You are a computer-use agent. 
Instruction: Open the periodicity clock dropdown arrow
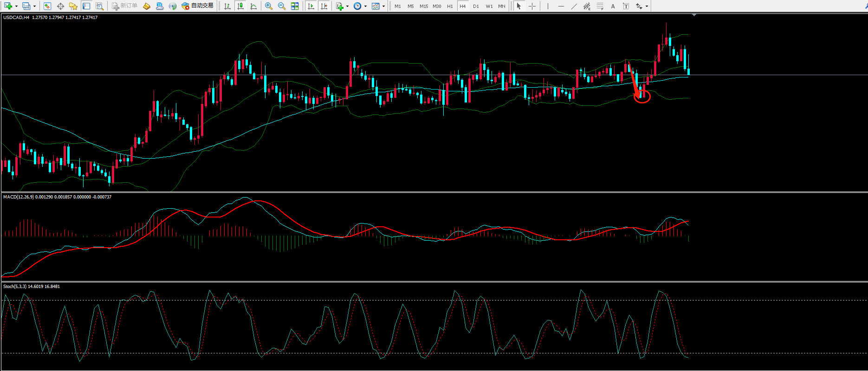(x=365, y=6)
